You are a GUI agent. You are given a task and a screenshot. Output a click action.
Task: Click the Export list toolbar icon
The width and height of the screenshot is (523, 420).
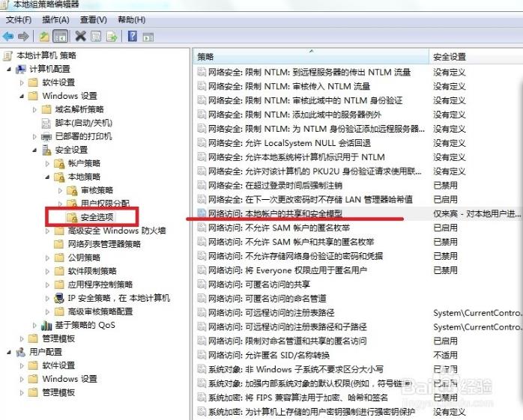[x=112, y=36]
